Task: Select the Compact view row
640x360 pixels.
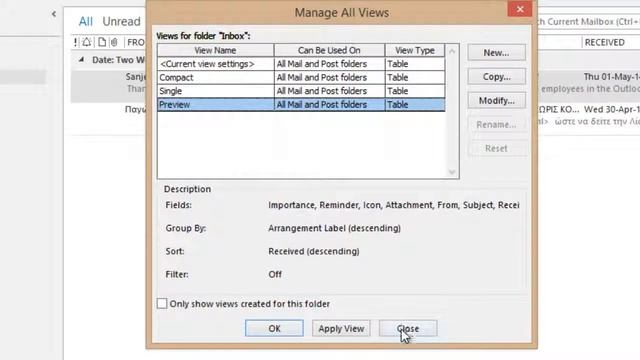Action: [x=301, y=77]
